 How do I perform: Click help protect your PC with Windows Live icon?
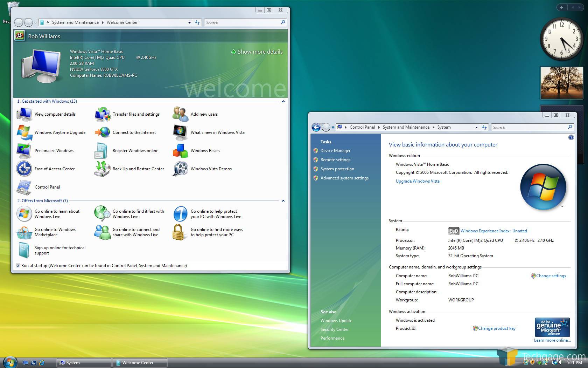point(181,214)
